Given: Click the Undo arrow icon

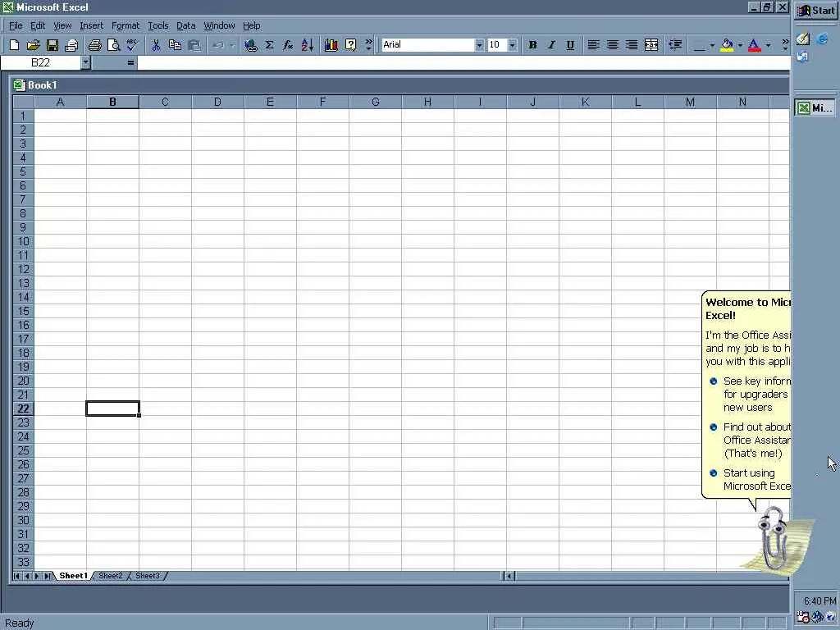Looking at the screenshot, I should (218, 45).
